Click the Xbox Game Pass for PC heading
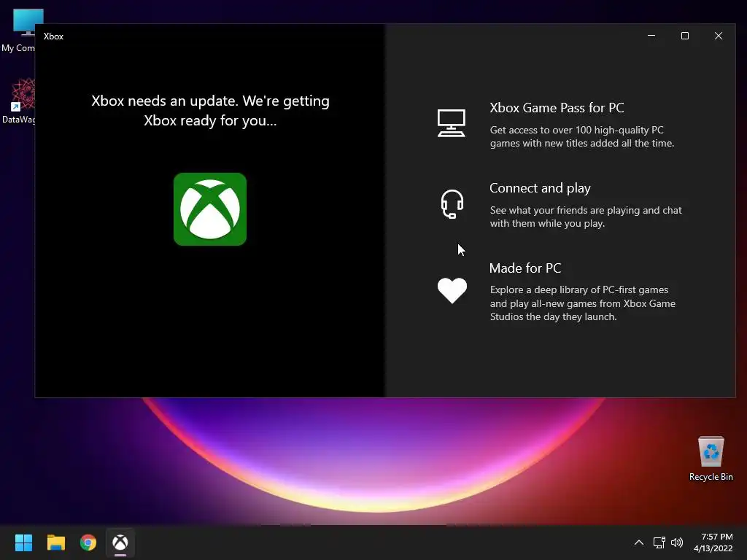This screenshot has height=560, width=747. click(x=557, y=108)
